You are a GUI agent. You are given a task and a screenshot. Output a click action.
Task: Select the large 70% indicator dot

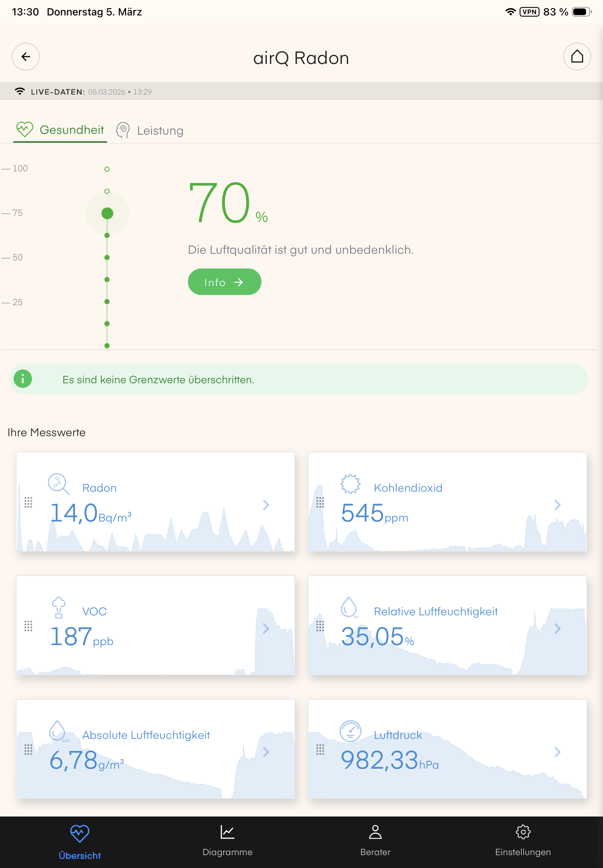coord(107,213)
